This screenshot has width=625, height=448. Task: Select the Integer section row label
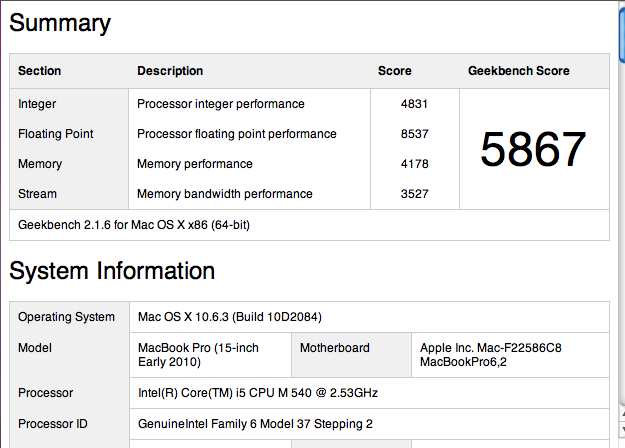(x=37, y=104)
